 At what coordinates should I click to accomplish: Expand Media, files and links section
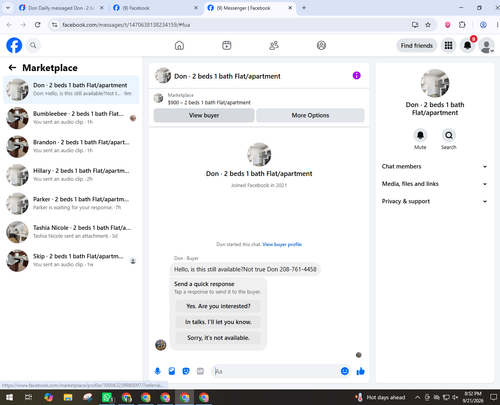click(x=435, y=184)
